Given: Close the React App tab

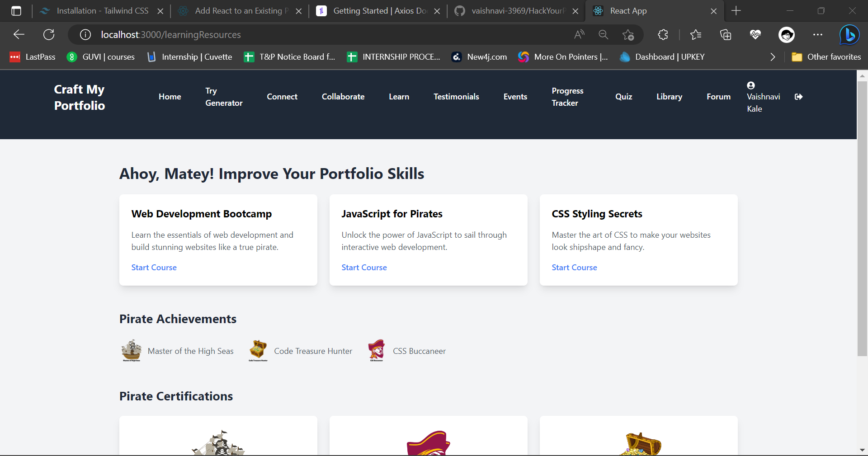Looking at the screenshot, I should pos(713,11).
